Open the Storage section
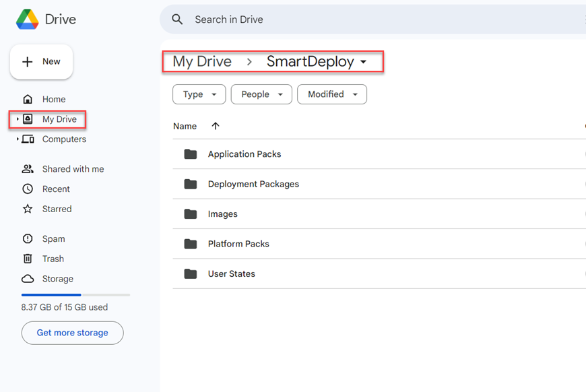Viewport: 586px width, 392px height. (57, 279)
